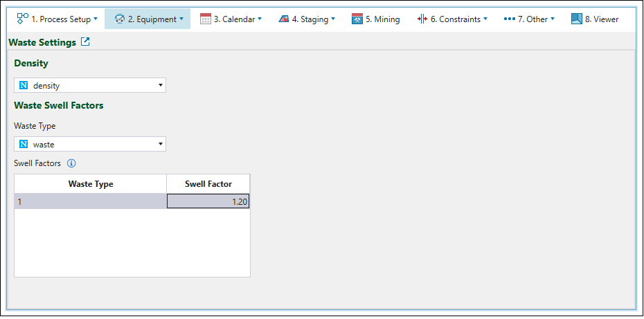644x319 pixels.
Task: Click the Constraints tab icon
Action: tap(422, 19)
